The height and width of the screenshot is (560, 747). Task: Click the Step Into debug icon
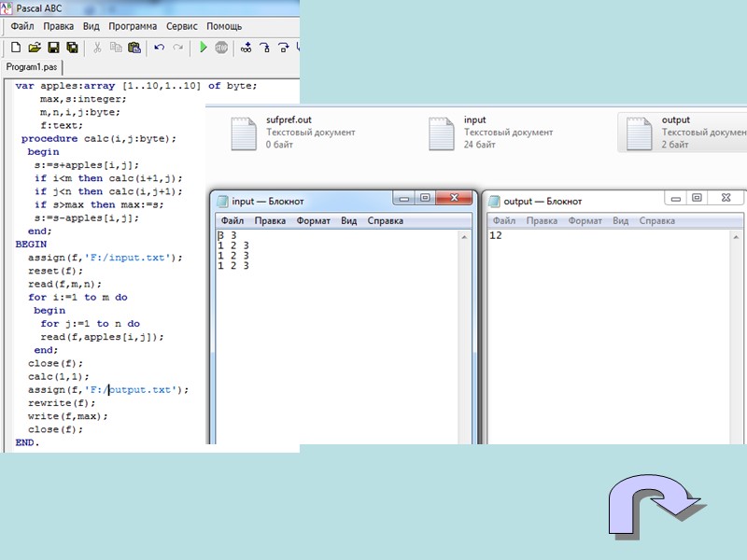click(265, 48)
